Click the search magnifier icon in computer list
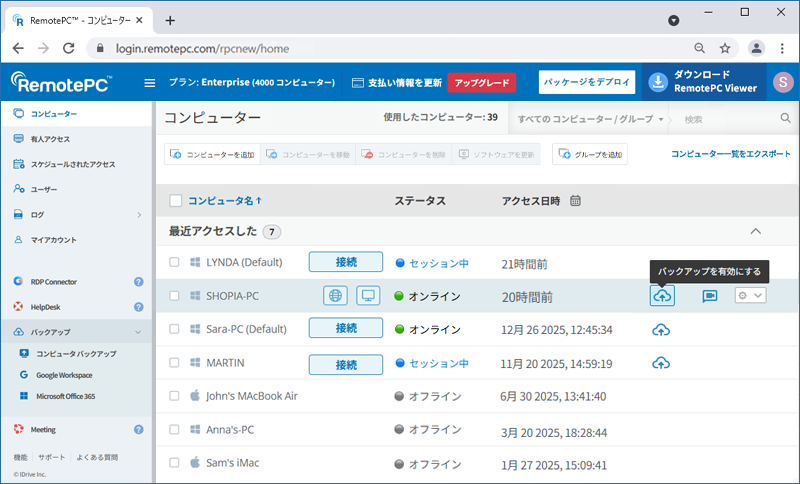Image resolution: width=800 pixels, height=484 pixels. click(785, 118)
